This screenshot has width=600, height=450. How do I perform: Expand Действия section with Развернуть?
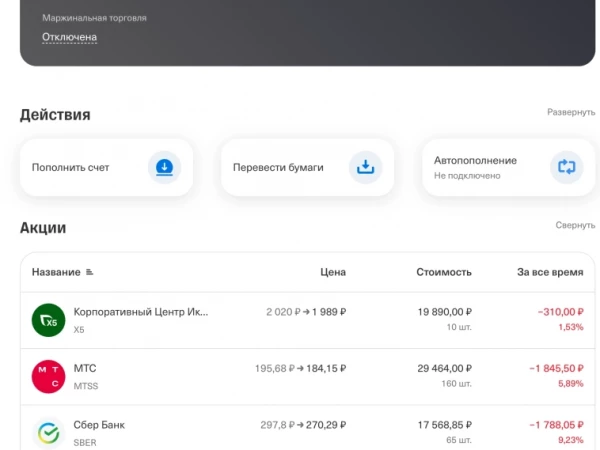coord(571,112)
